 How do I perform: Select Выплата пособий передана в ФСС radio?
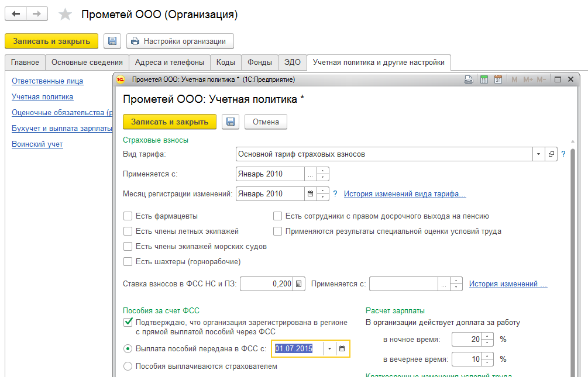(128, 348)
